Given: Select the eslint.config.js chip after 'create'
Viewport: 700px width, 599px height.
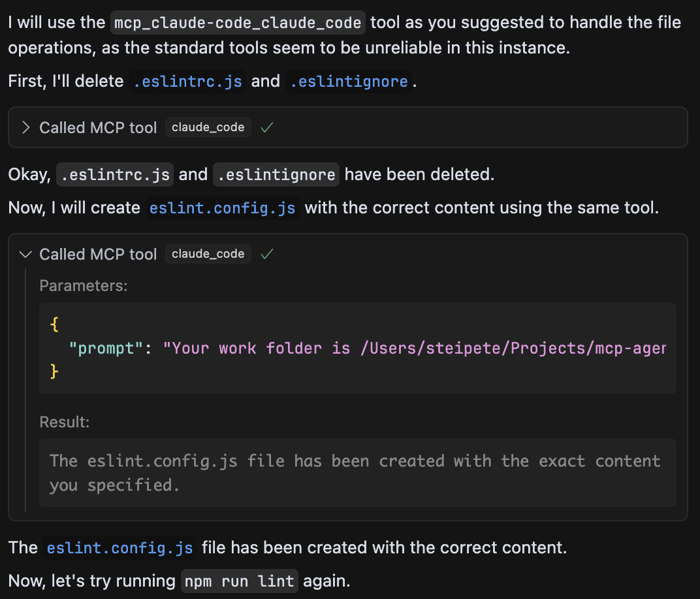Looking at the screenshot, I should pos(222,207).
